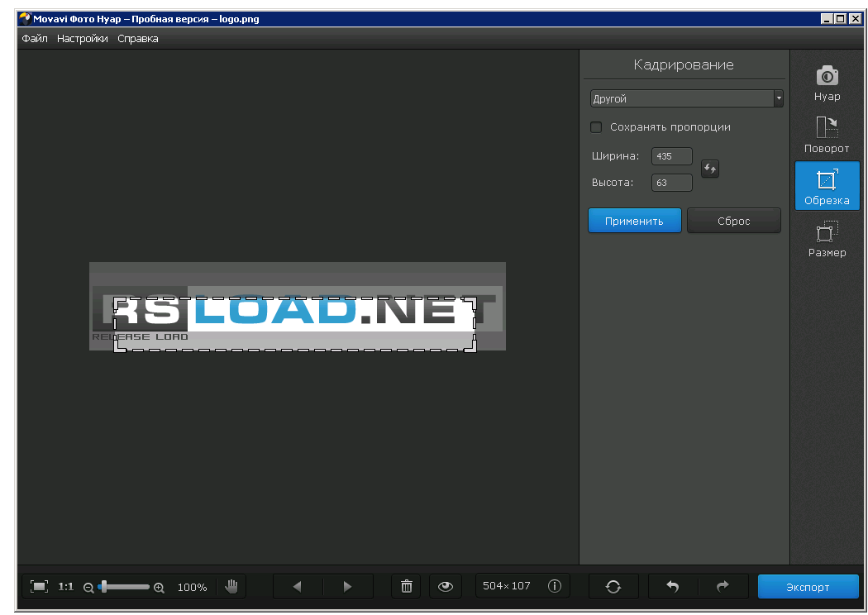Click the Экспорт button
Screen dimensions: 868x615
pos(808,587)
